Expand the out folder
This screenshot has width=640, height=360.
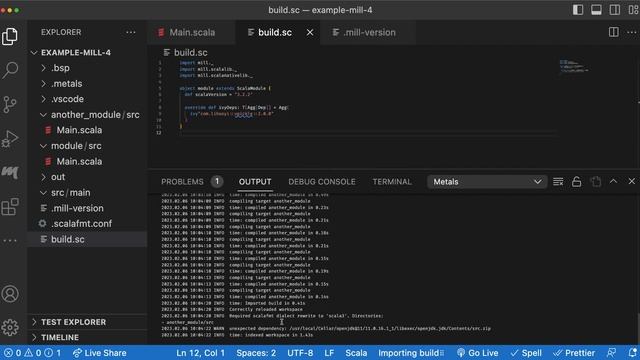pos(87,177)
